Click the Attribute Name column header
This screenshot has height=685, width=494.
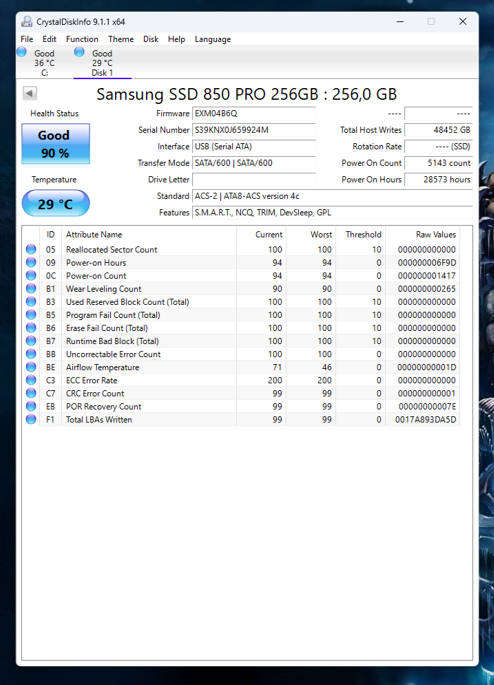click(149, 235)
